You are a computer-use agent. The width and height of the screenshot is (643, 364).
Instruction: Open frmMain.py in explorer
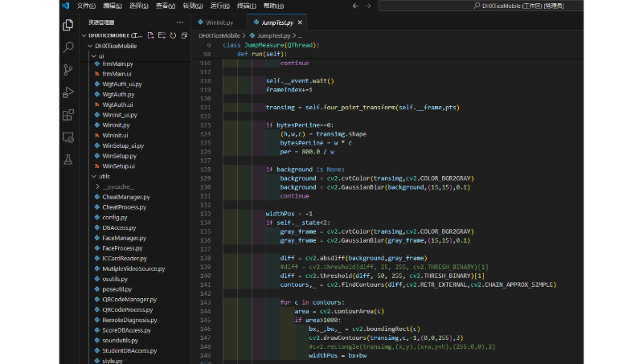coord(117,63)
